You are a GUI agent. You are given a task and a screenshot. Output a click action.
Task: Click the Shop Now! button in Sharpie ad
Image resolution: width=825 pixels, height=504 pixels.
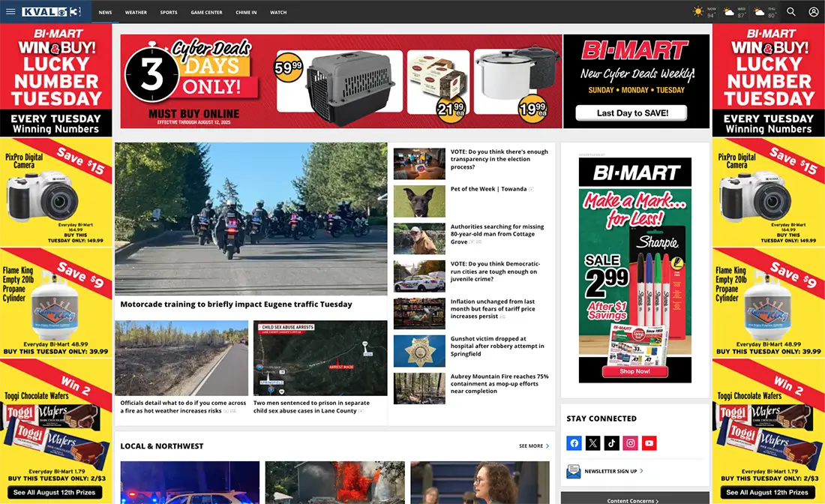point(634,371)
